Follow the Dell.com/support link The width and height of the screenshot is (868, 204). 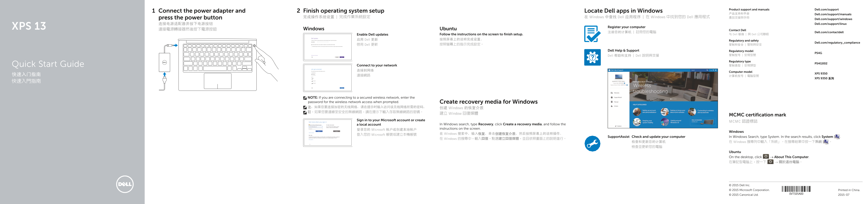point(826,9)
